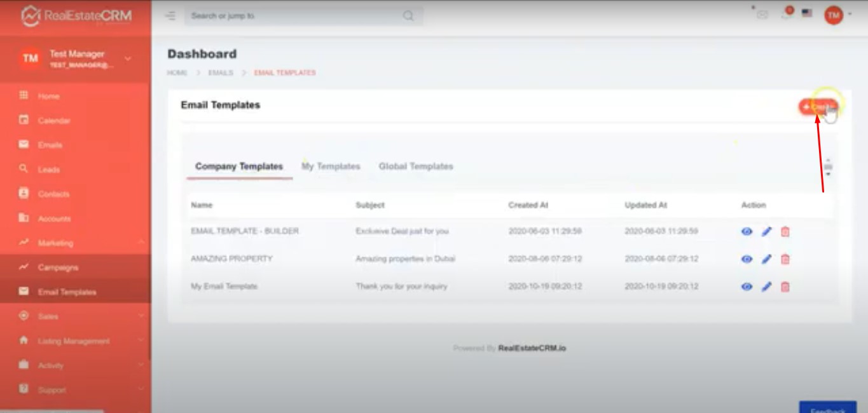This screenshot has height=413, width=868.
Task: Open the RealEstateCRM.io footer link
Action: (x=532, y=348)
